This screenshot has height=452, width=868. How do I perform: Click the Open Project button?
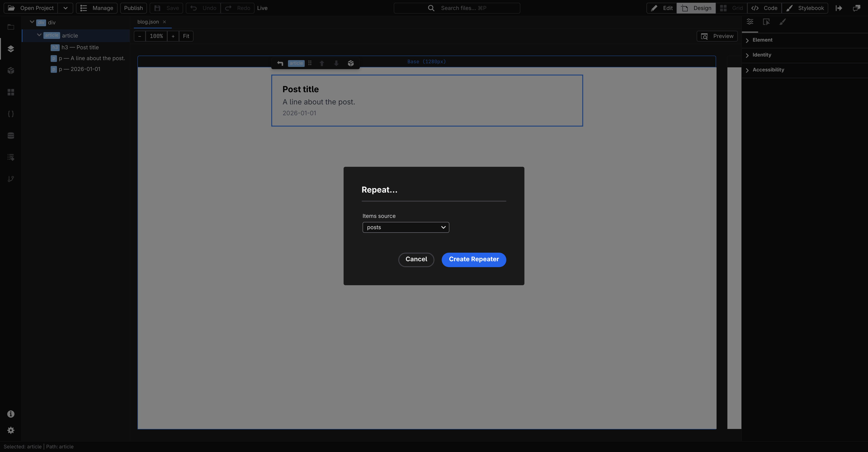[31, 8]
